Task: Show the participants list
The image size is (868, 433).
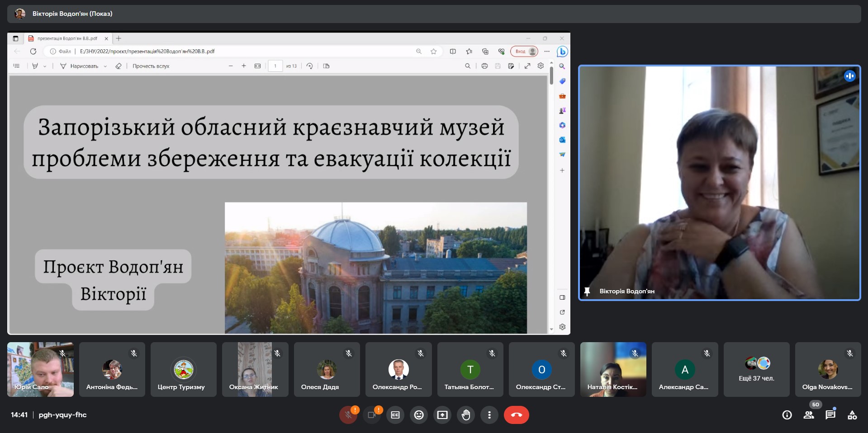Action: pos(809,415)
